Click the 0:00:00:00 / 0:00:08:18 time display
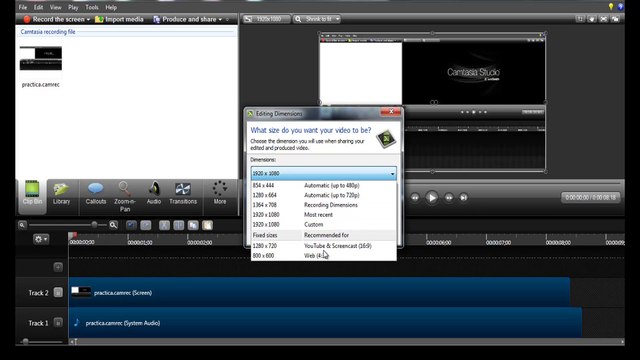 (x=590, y=198)
